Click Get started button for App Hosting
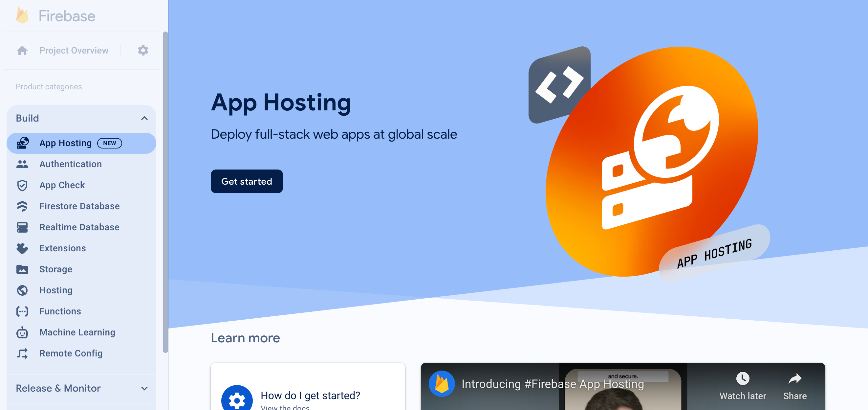The width and height of the screenshot is (868, 410). click(x=247, y=181)
